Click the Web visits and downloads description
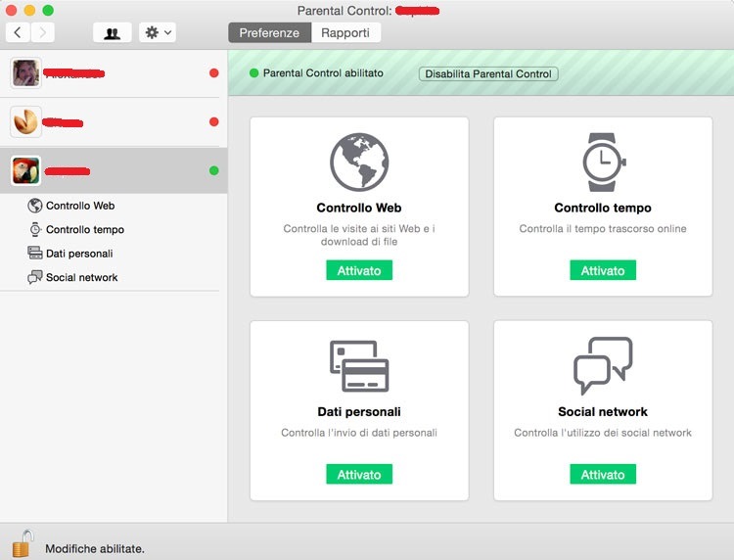Viewport: 734px width, 560px height. (x=359, y=235)
